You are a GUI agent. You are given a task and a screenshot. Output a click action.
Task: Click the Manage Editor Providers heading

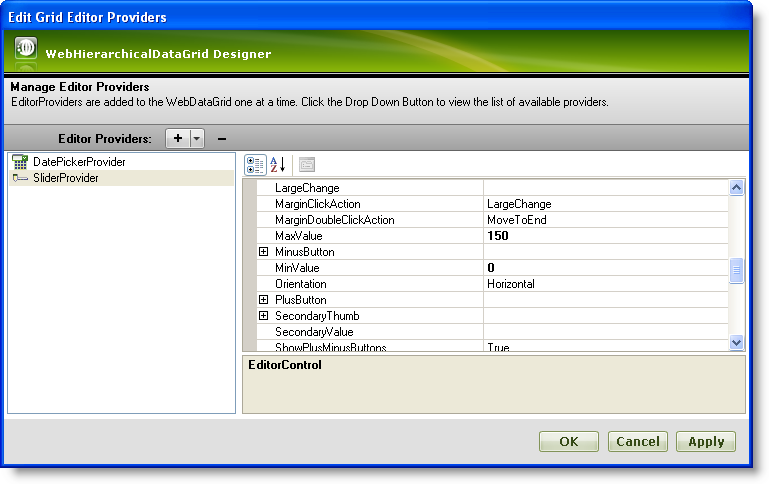(x=79, y=87)
